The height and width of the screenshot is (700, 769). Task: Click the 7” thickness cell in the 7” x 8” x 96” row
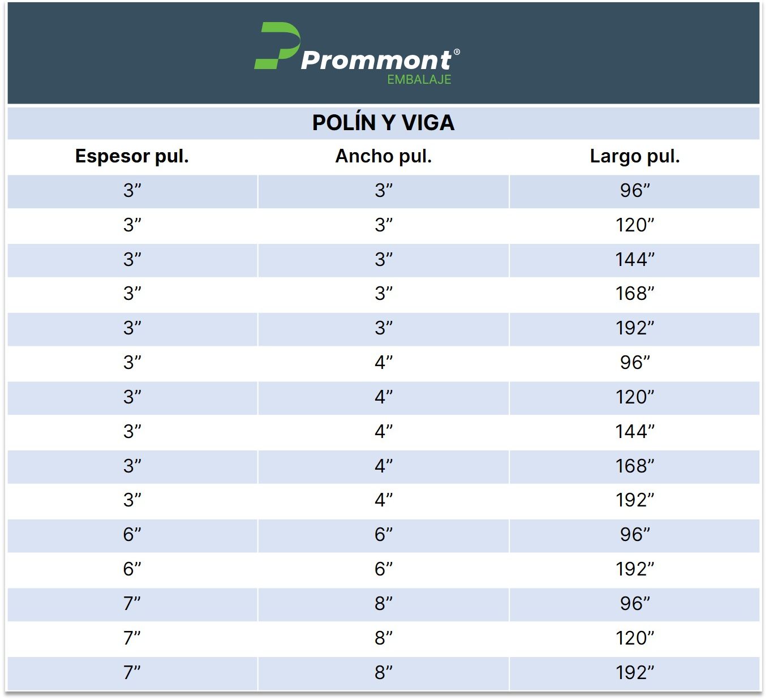click(x=132, y=604)
